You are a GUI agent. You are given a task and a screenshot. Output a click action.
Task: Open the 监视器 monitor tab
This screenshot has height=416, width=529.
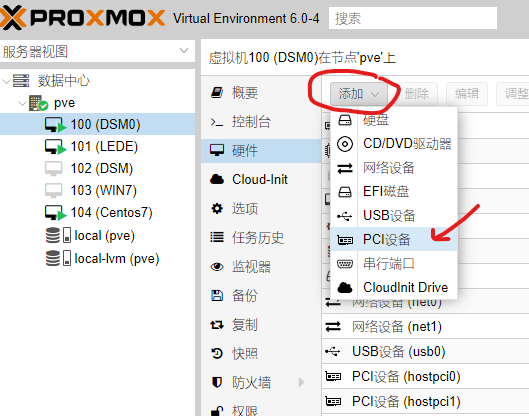coord(261,267)
